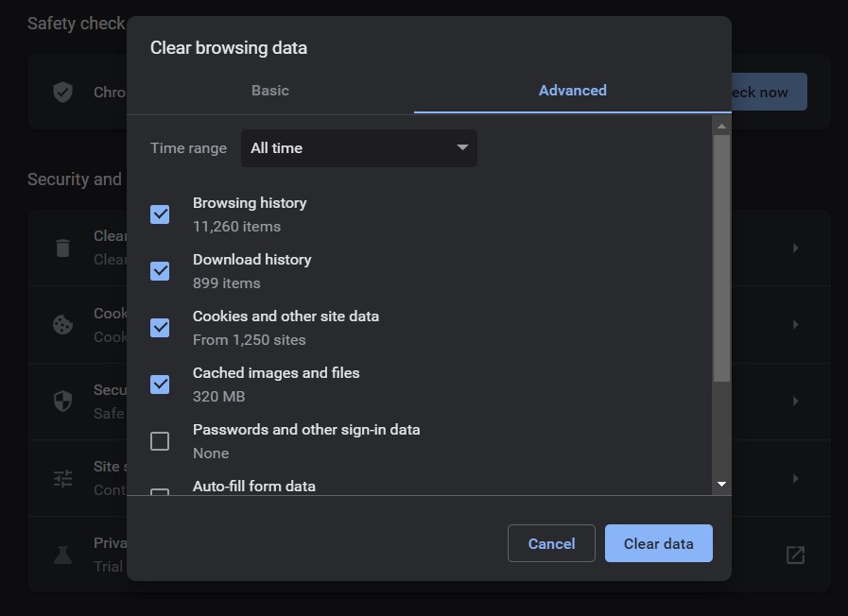848x616 pixels.
Task: Expand the Site settings row chevron arrow
Action: (795, 478)
